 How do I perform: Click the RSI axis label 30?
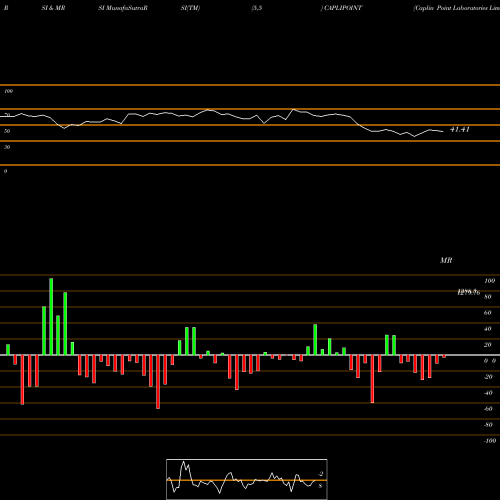7,147
